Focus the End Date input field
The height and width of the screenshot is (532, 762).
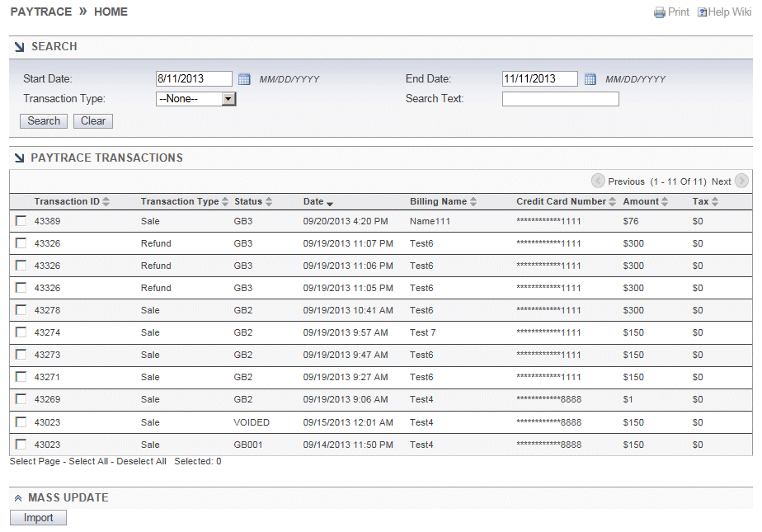tap(540, 78)
